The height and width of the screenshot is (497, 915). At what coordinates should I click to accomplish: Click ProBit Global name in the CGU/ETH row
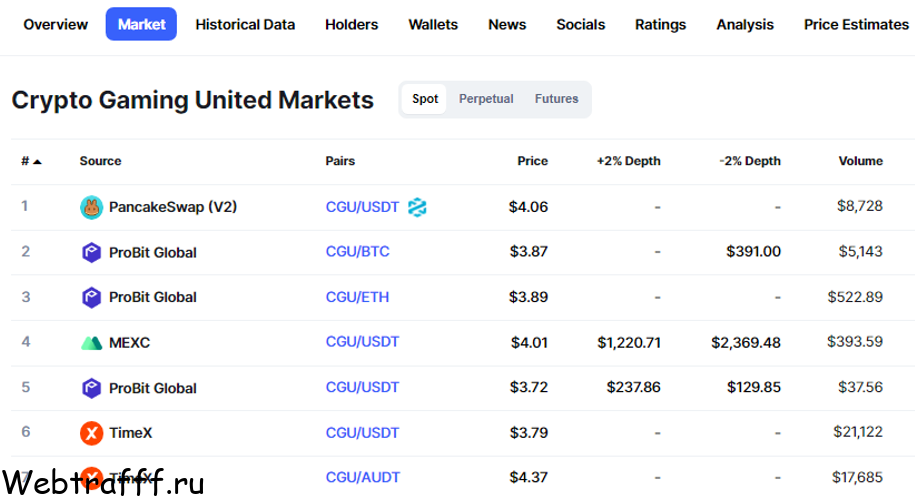tap(152, 298)
